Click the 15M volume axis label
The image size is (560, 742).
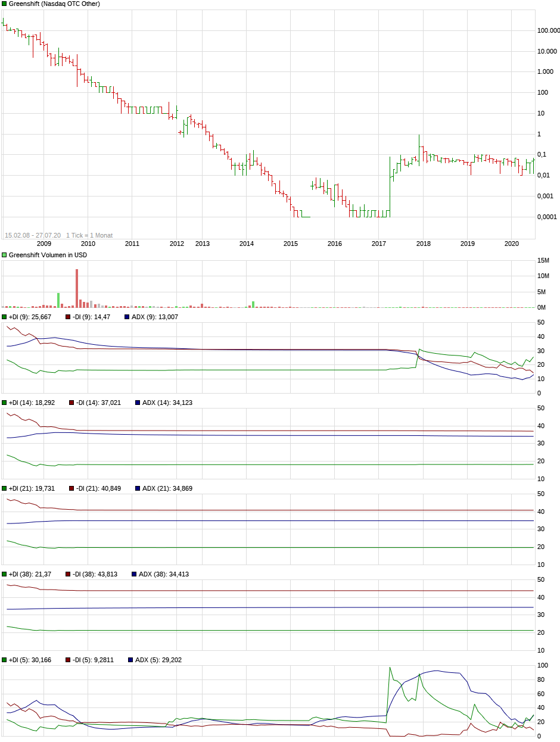pyautogui.click(x=543, y=261)
